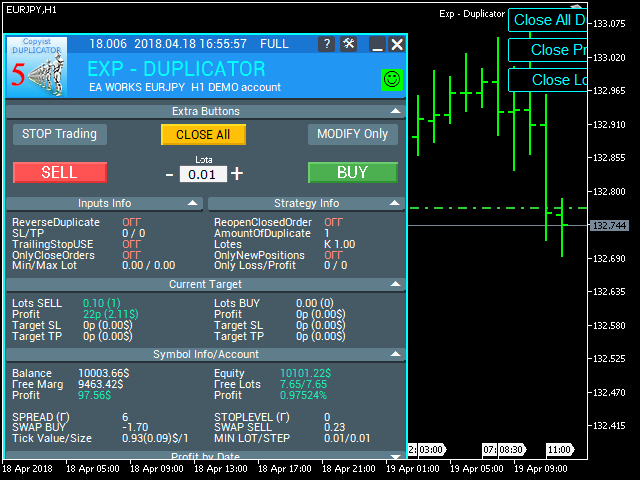The width and height of the screenshot is (640, 480).
Task: Toggle OnlyNewPositions OFF value
Action: click(x=333, y=255)
